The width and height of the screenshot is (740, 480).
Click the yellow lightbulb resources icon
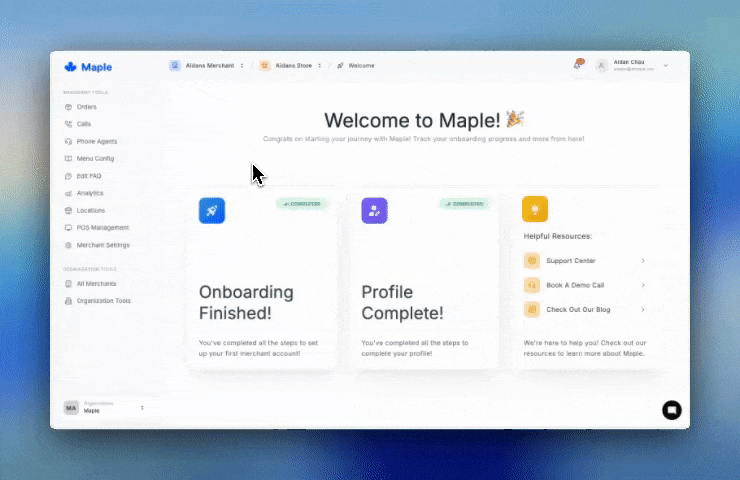[535, 209]
